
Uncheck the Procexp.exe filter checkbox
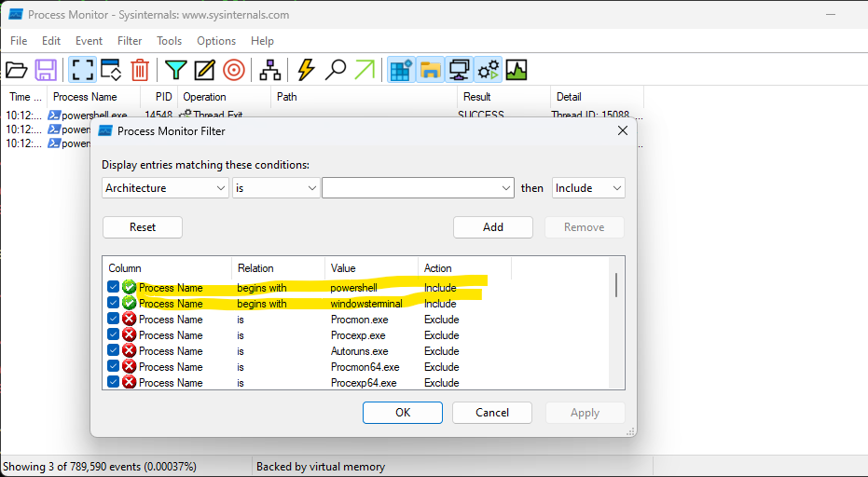click(114, 334)
